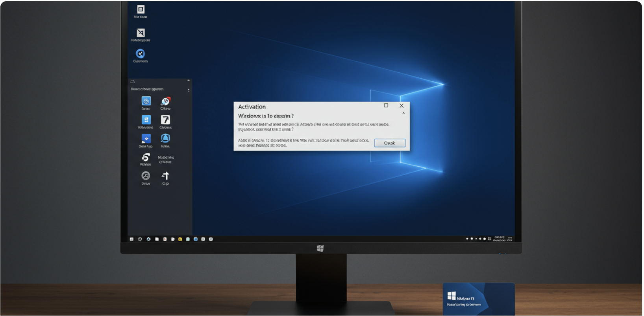
Task: Open the white signpost arrow app icon
Action: click(x=166, y=176)
